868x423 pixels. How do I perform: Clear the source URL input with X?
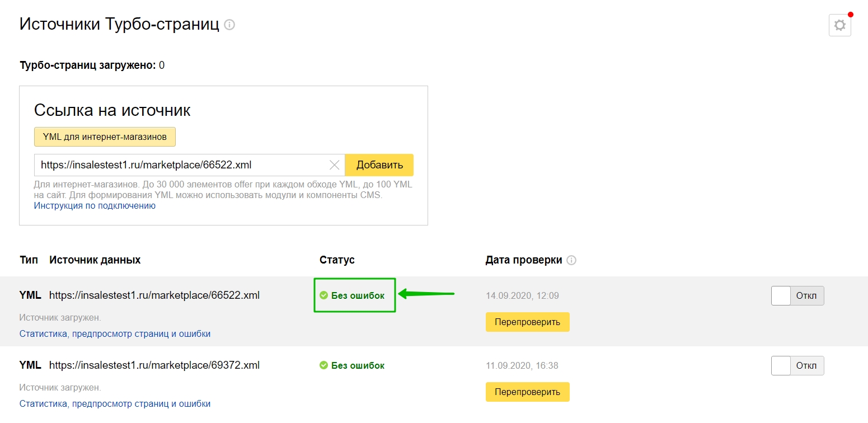334,165
